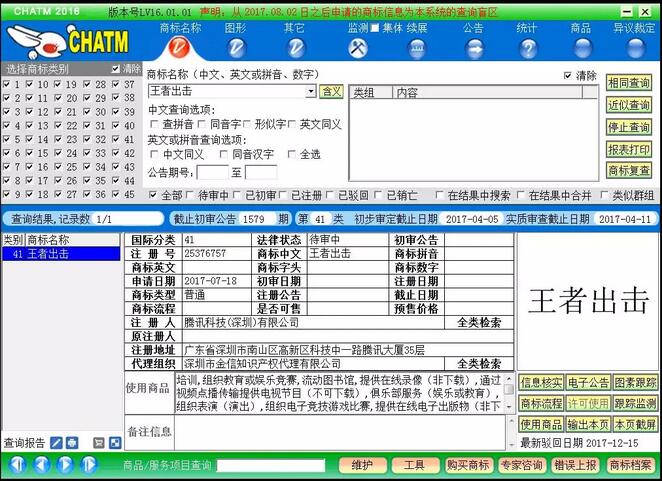The height and width of the screenshot is (481, 662).
Task: Select the 商标名称 search icon
Action: point(179,47)
